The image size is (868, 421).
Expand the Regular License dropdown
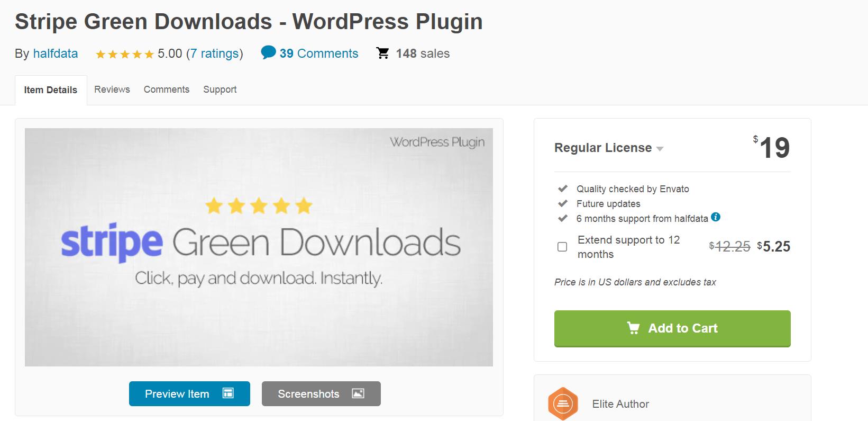pos(609,148)
